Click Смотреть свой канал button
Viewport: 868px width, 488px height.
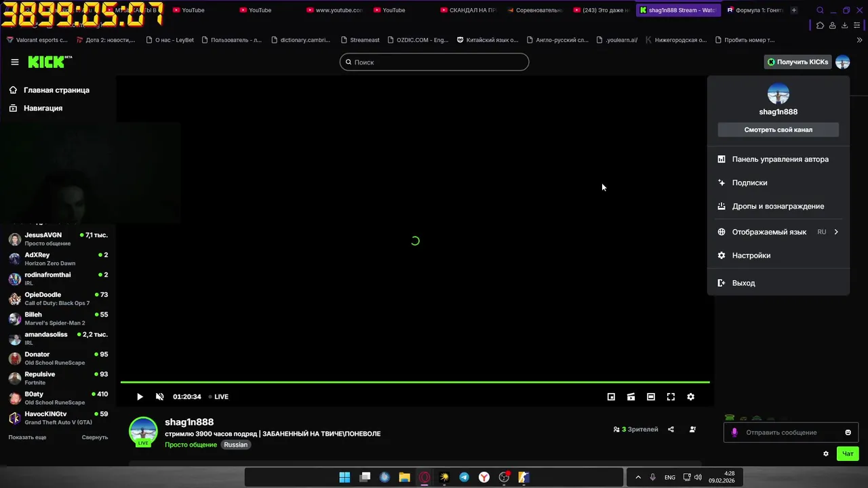778,129
